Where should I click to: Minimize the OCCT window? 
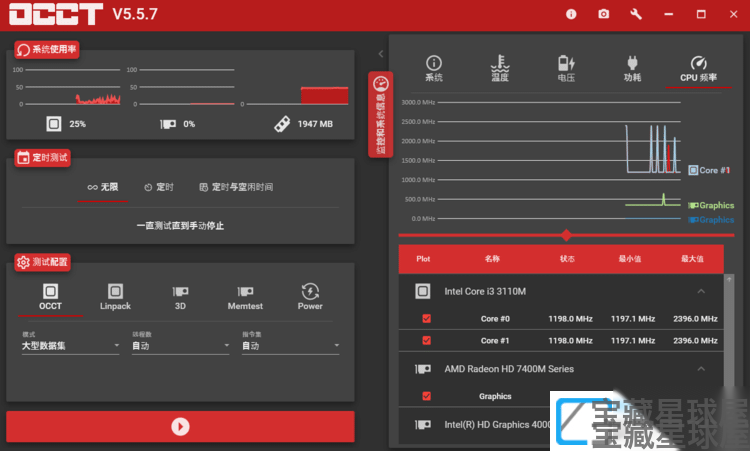coord(669,14)
